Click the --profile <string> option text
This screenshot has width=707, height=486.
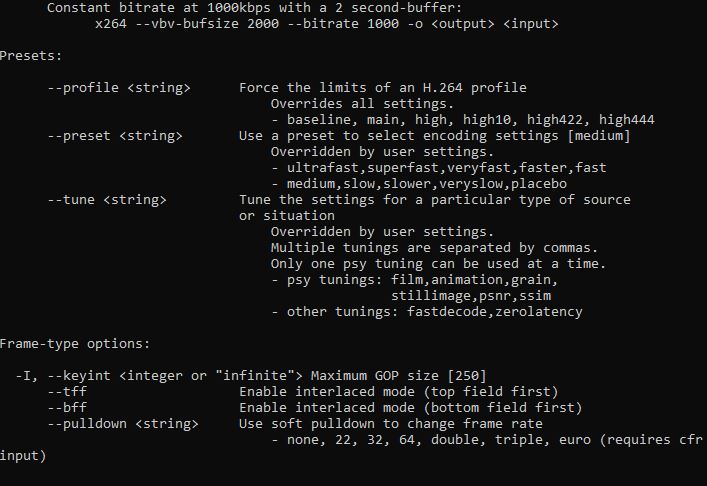(119, 87)
